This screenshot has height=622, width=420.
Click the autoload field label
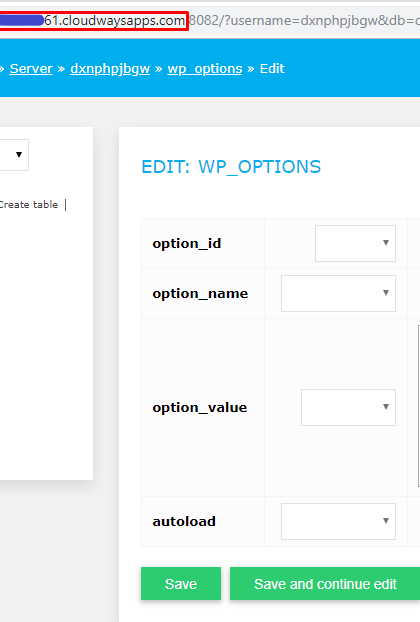[184, 521]
